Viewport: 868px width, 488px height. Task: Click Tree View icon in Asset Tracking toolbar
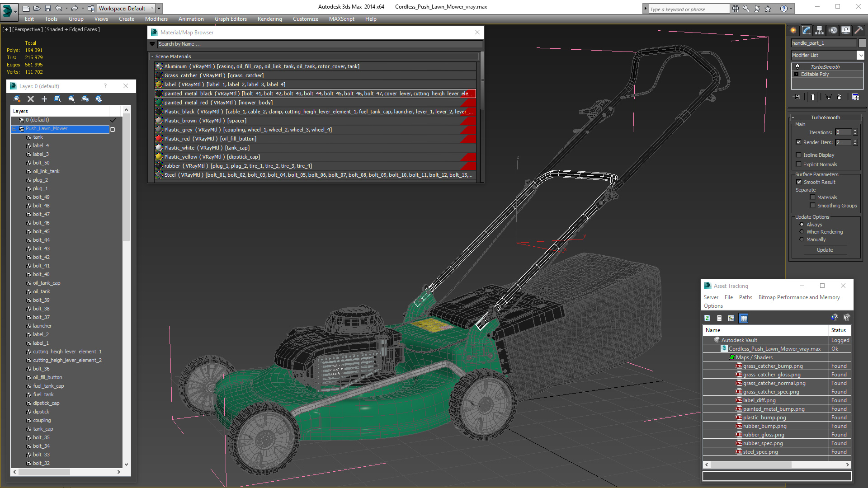[x=731, y=318]
